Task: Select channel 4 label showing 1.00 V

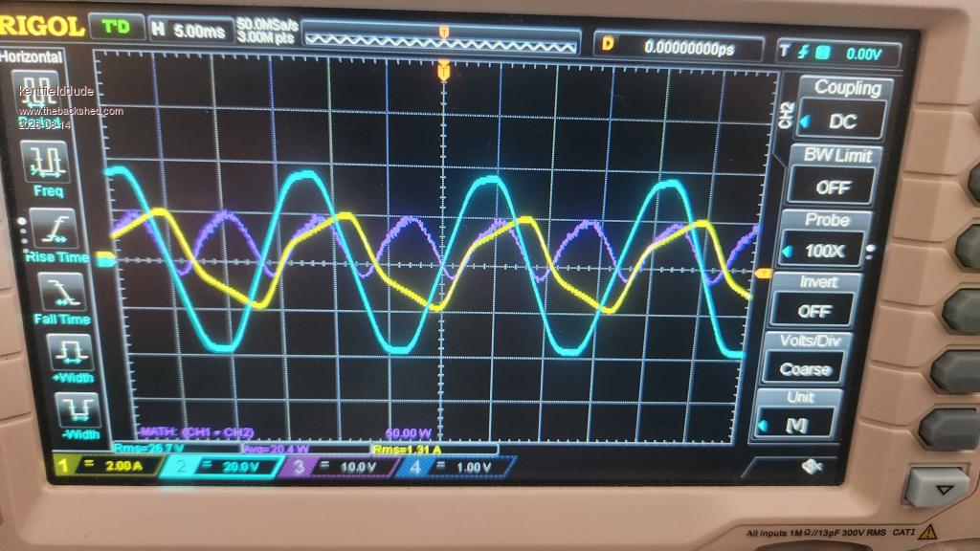Action: click(455, 466)
